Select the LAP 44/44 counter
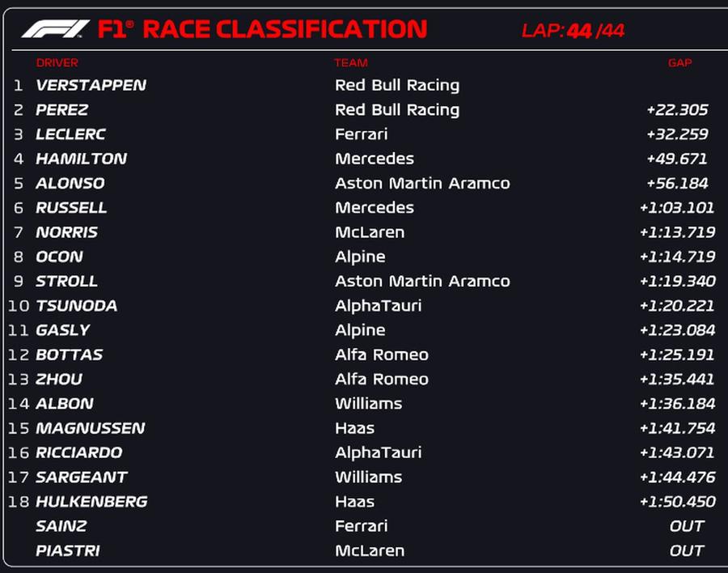 click(x=573, y=31)
